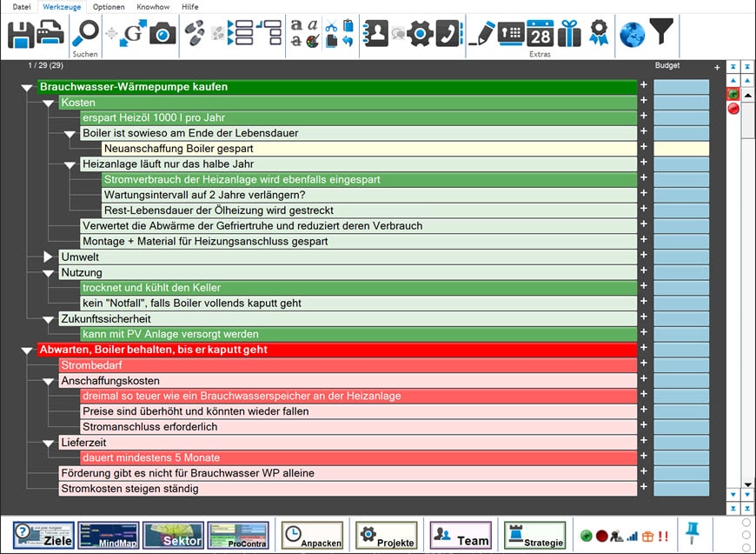Open the phone handset icon
This screenshot has width=756, height=554.
[x=448, y=34]
